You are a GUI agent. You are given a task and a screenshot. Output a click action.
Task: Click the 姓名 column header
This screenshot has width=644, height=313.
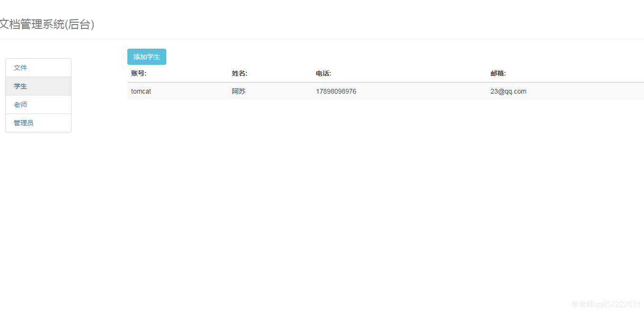239,73
